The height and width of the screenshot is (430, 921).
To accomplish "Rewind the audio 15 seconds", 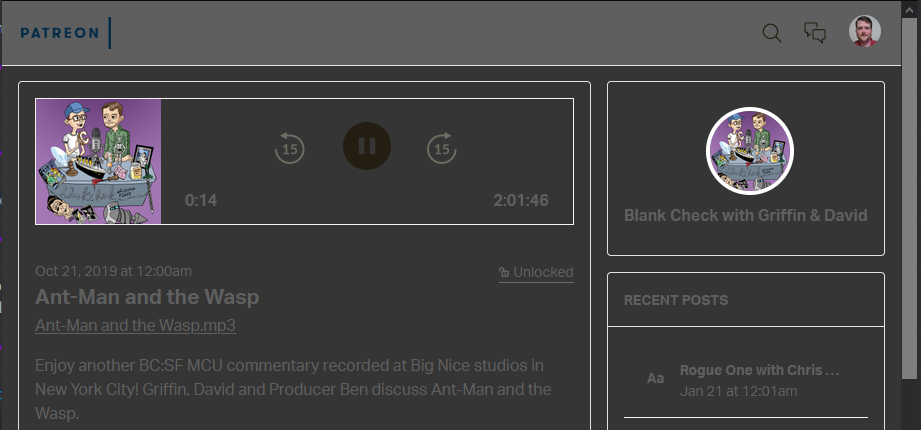I will [x=290, y=147].
